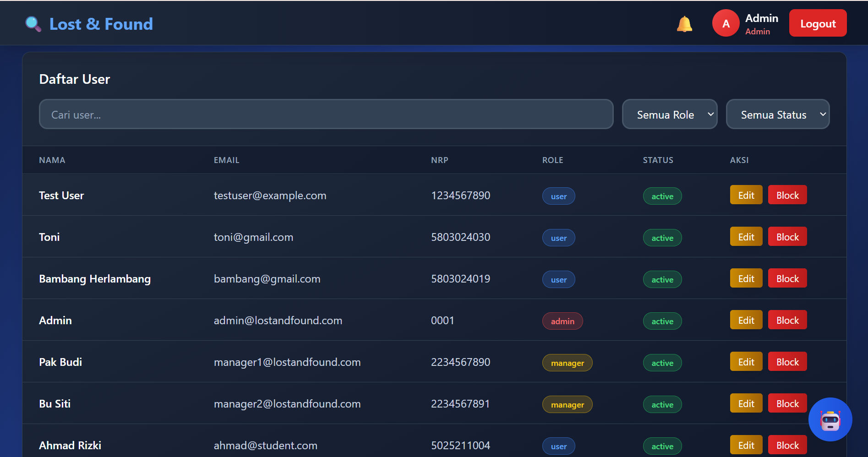Image resolution: width=868 pixels, height=457 pixels.
Task: Focus the Cari user search field
Action: 326,114
